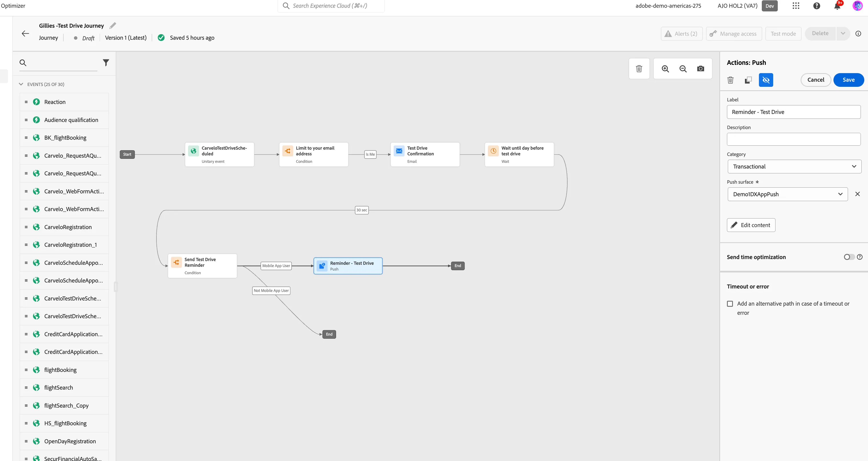Open the app switcher grid icon
The image size is (868, 461).
point(796,6)
